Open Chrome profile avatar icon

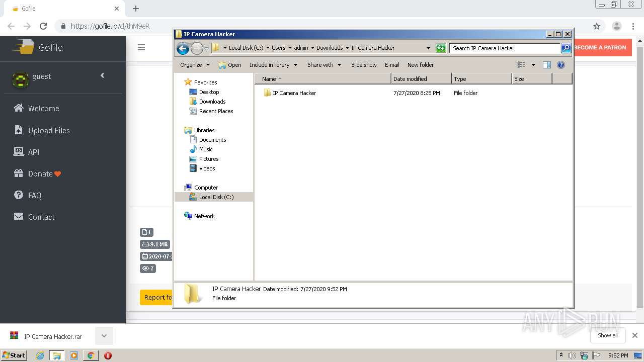616,26
